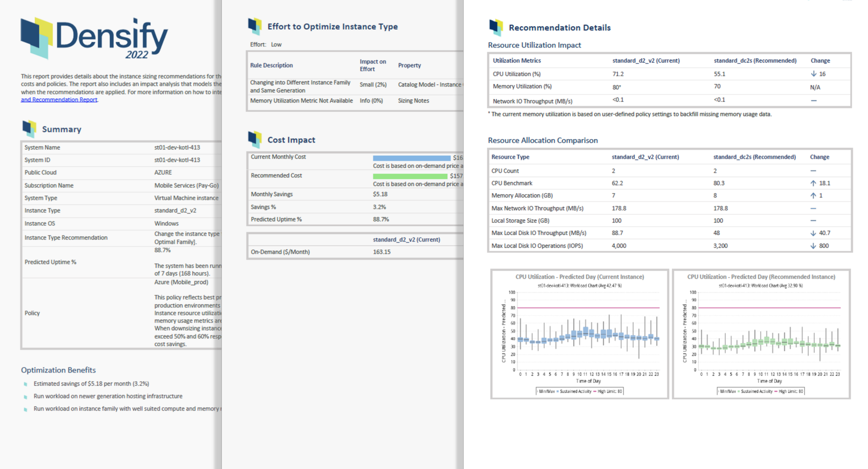Click the High Limit legend in current instance chart
Screen dimensions: 868x469
[610, 391]
